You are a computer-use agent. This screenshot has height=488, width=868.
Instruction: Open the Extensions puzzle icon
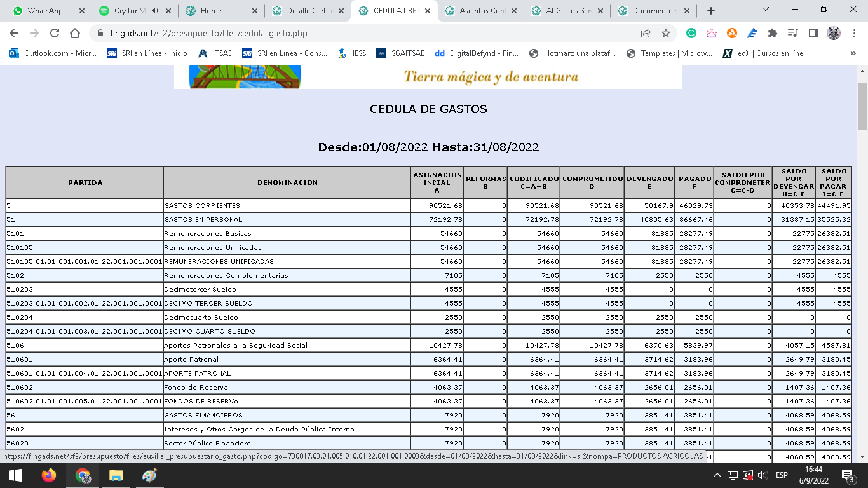coord(773,34)
